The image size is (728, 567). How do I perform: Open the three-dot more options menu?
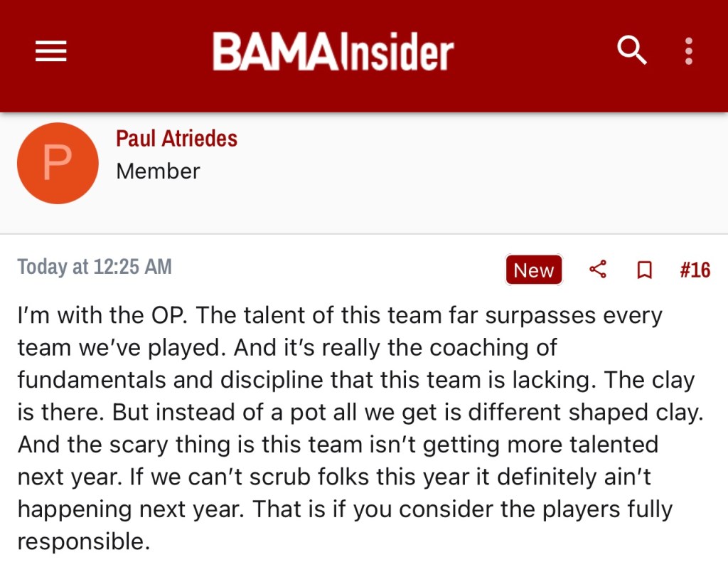click(688, 51)
